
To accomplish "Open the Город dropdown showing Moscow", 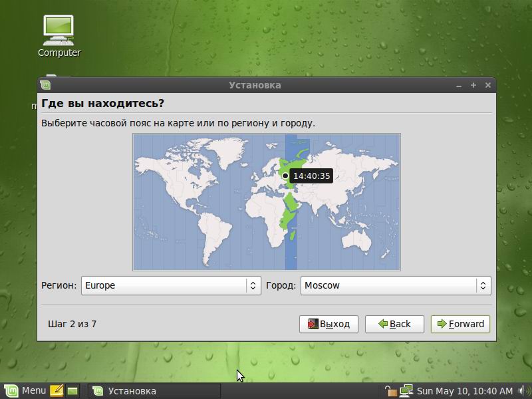I will (x=396, y=285).
